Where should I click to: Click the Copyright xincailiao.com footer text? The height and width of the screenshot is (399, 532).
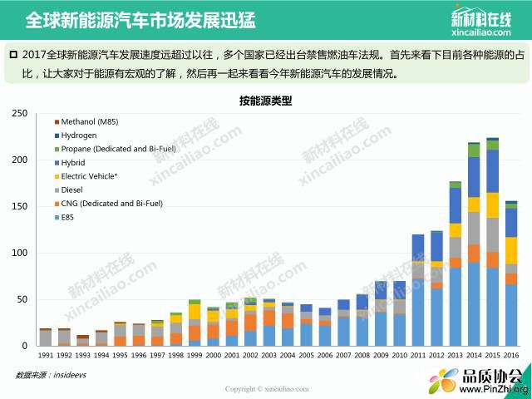coord(267,389)
